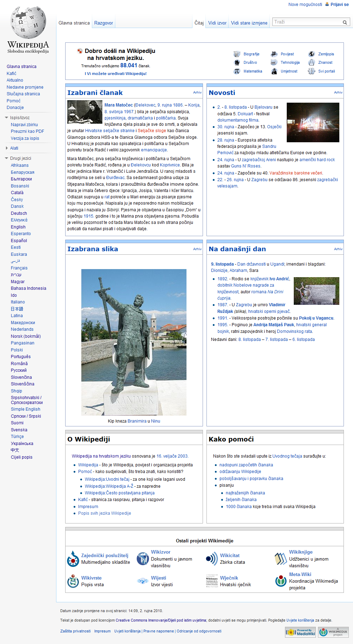Screen dimensions: 353x644
Task: Switch to English language version
Action: 18,227
